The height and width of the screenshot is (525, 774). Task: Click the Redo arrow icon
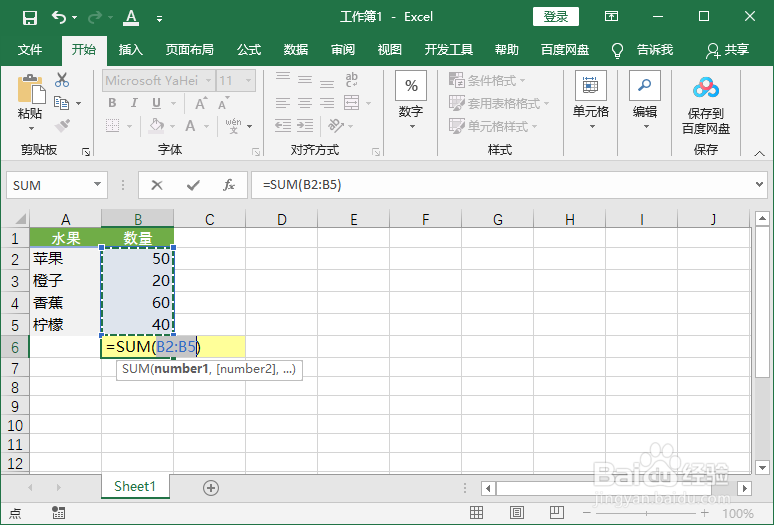(x=94, y=18)
